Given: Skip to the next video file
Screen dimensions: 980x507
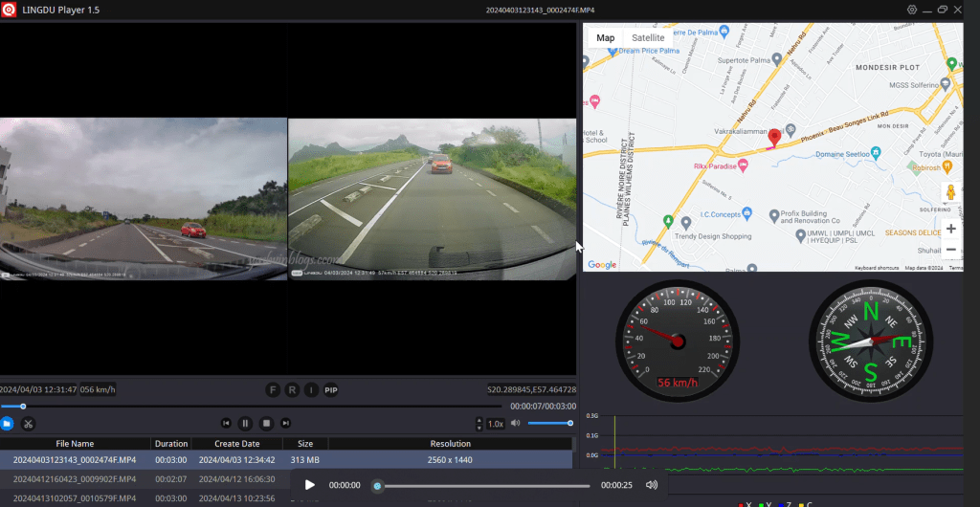Looking at the screenshot, I should coord(285,424).
